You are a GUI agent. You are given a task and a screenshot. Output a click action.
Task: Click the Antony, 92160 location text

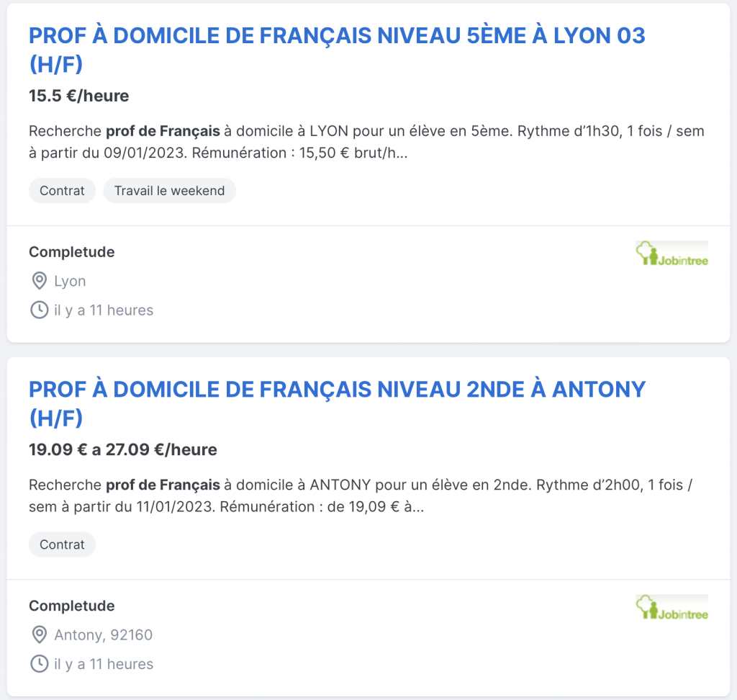(x=104, y=635)
